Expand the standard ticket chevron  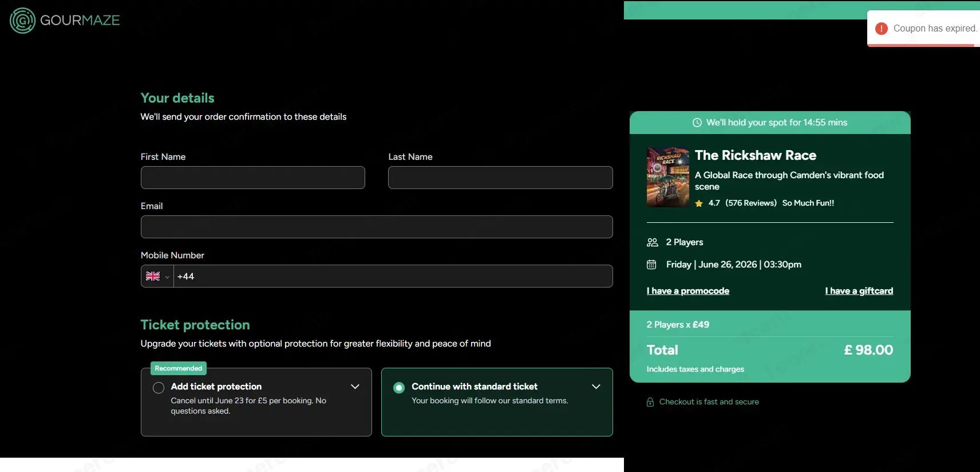pos(596,387)
